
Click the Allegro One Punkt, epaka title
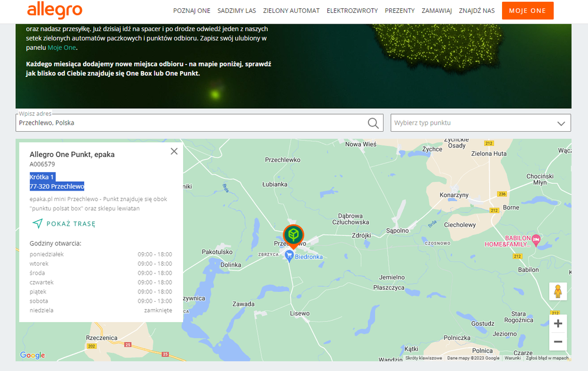(x=72, y=155)
